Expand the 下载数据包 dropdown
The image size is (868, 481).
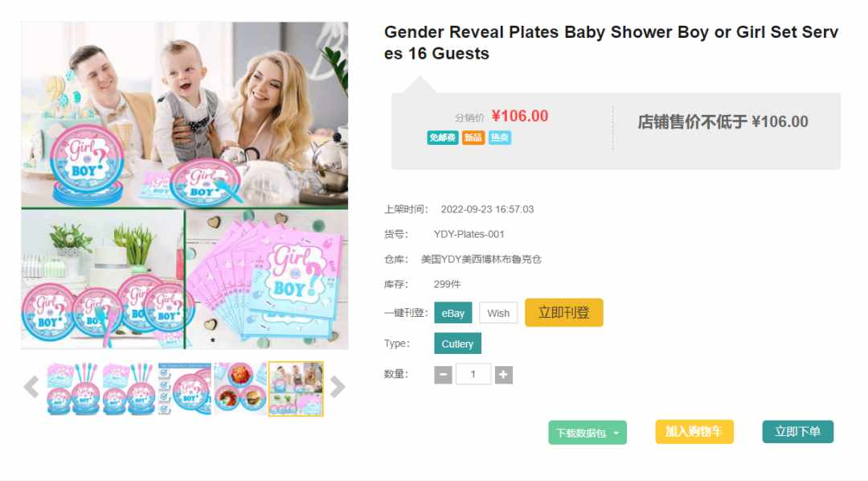click(x=588, y=433)
